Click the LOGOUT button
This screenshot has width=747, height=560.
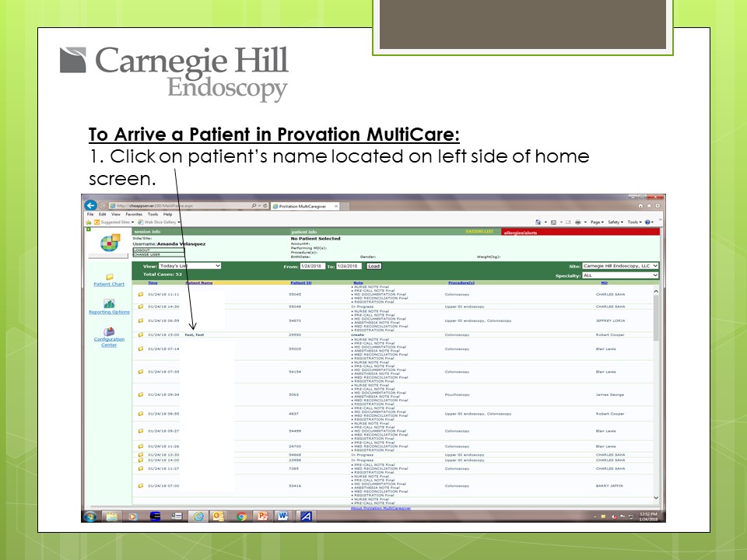(x=158, y=250)
